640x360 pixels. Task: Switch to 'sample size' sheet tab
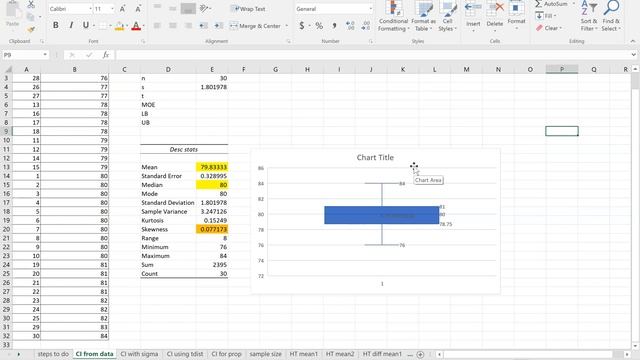pyautogui.click(x=265, y=354)
